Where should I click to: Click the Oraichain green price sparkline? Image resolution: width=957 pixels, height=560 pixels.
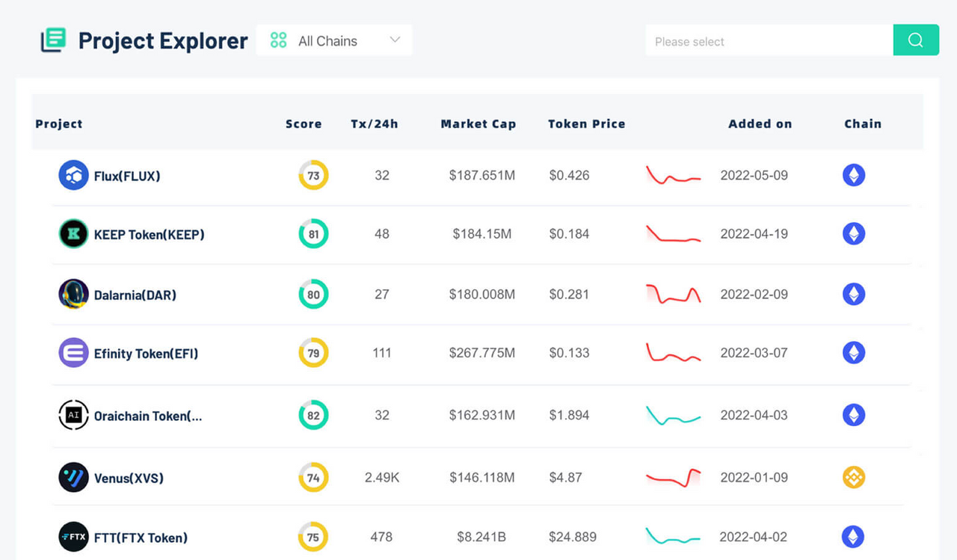pos(674,416)
